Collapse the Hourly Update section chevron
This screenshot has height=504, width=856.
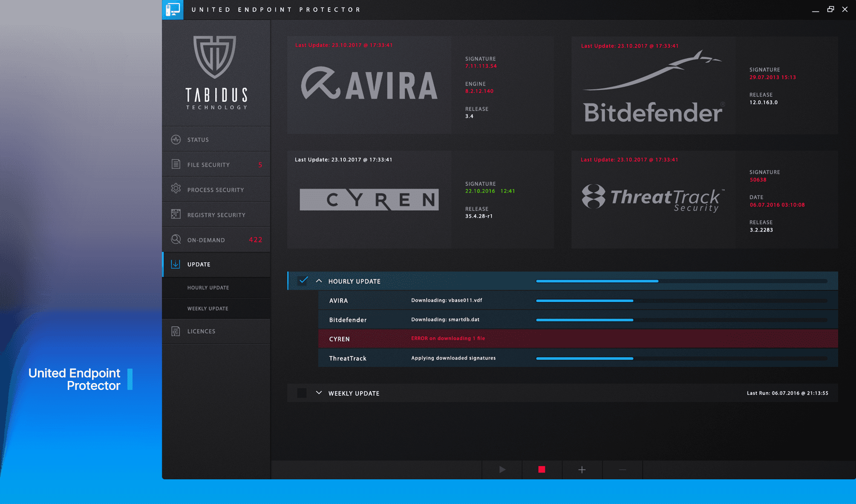tap(319, 281)
